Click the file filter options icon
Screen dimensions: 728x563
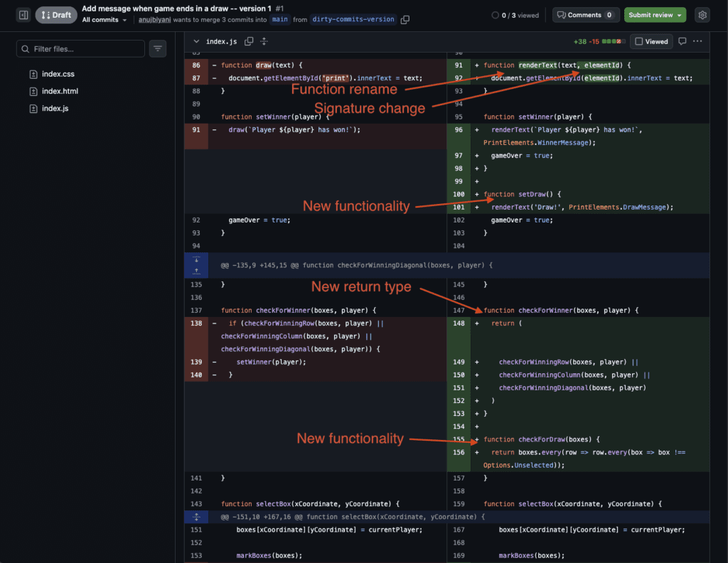[x=158, y=49]
